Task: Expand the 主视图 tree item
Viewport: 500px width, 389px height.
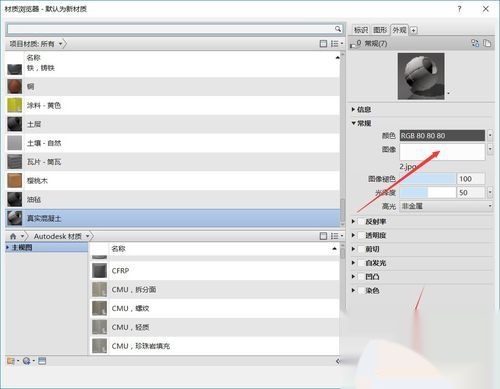Action: (x=8, y=247)
